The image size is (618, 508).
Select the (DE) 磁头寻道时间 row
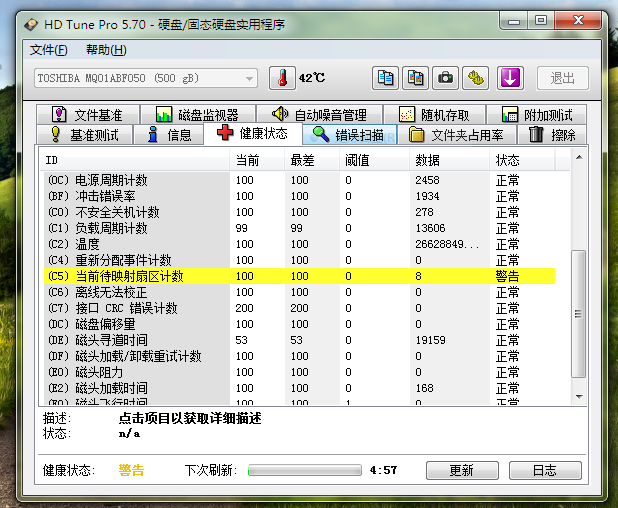click(300, 340)
